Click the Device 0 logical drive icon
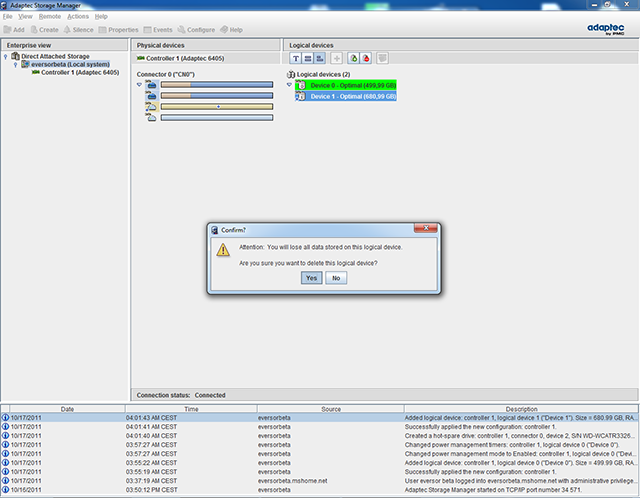The height and width of the screenshot is (498, 640). (x=301, y=85)
